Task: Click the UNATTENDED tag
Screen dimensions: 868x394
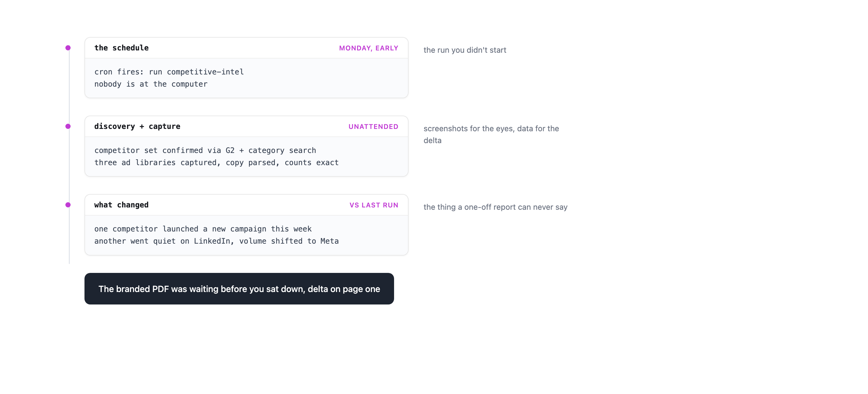Action: pos(373,127)
